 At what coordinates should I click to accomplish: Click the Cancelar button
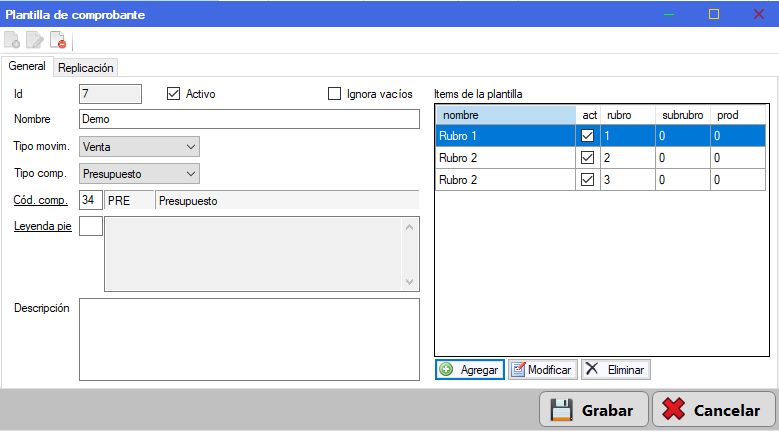(x=713, y=410)
